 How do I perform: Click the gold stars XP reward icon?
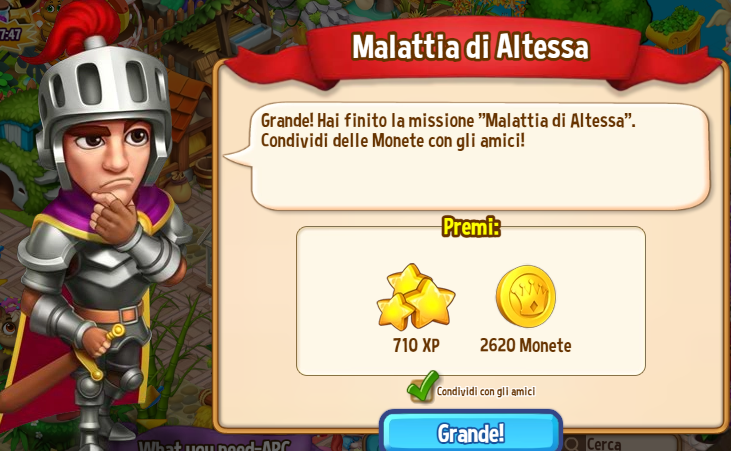tap(415, 296)
